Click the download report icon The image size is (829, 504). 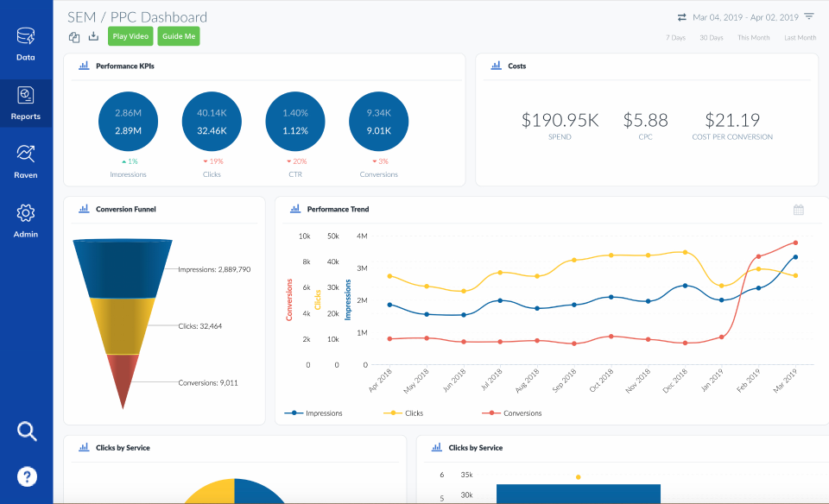[x=92, y=36]
